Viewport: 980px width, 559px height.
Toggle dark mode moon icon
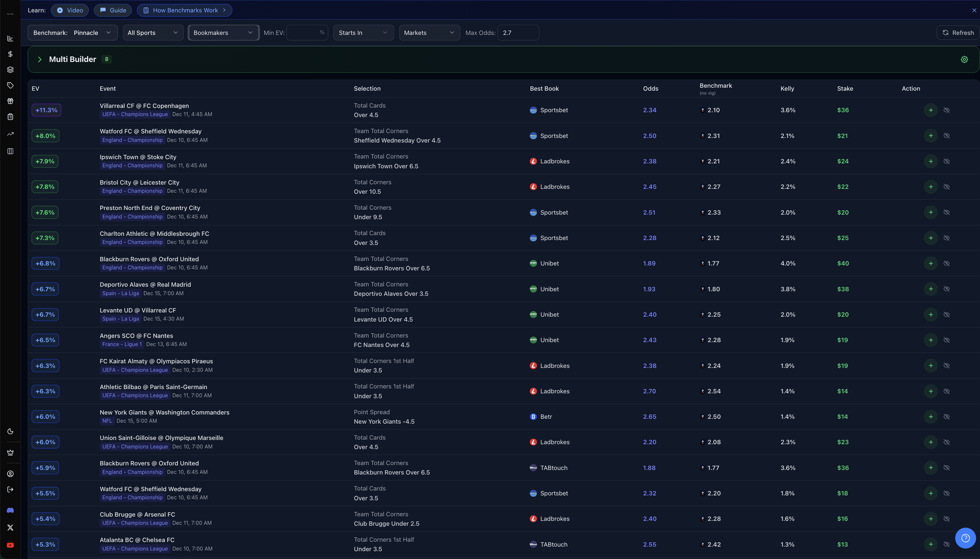pyautogui.click(x=10, y=431)
